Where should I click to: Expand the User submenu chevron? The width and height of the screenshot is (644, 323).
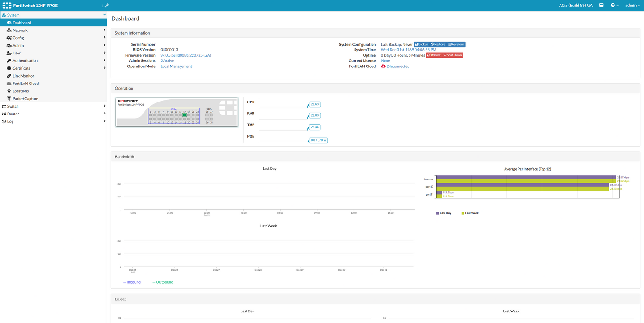[x=105, y=53]
